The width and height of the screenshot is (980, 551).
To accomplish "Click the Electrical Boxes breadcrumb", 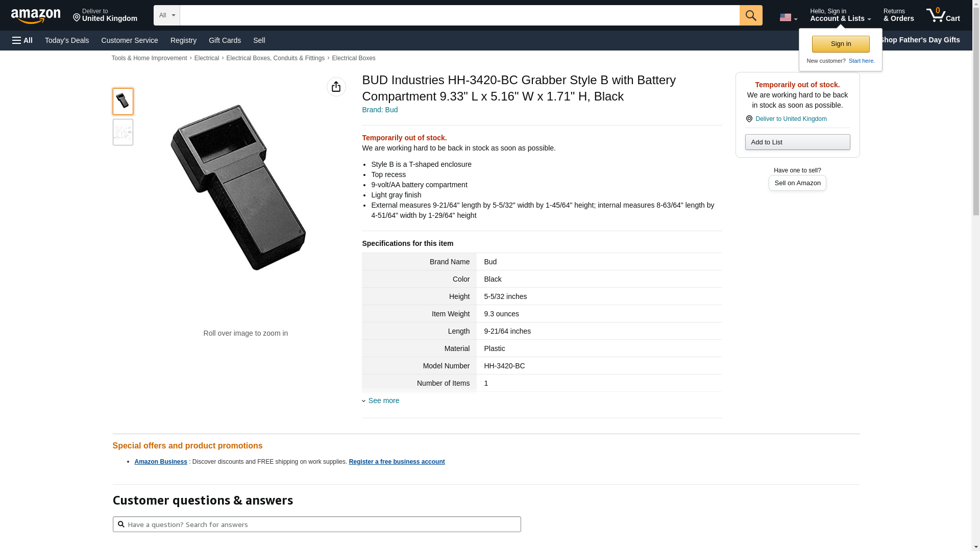I will 353,58.
